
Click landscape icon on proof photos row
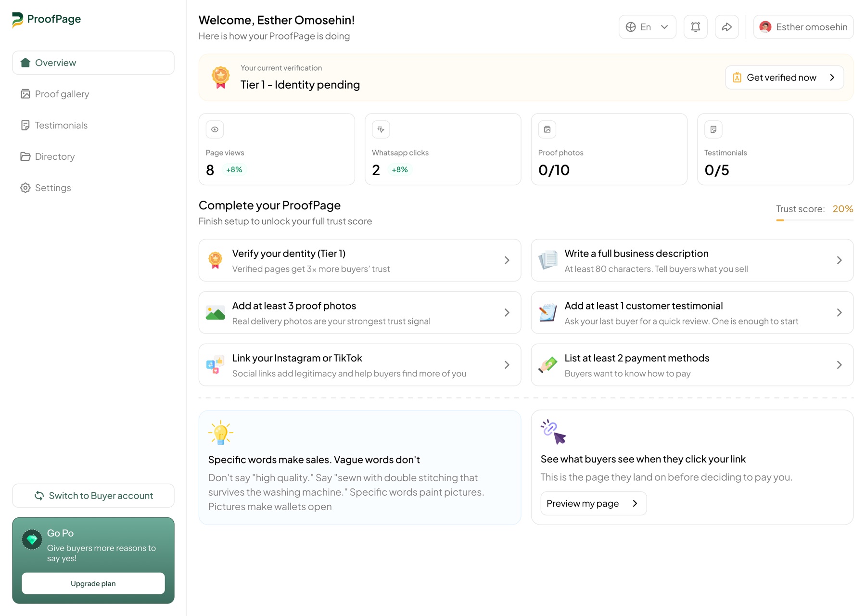point(216,313)
